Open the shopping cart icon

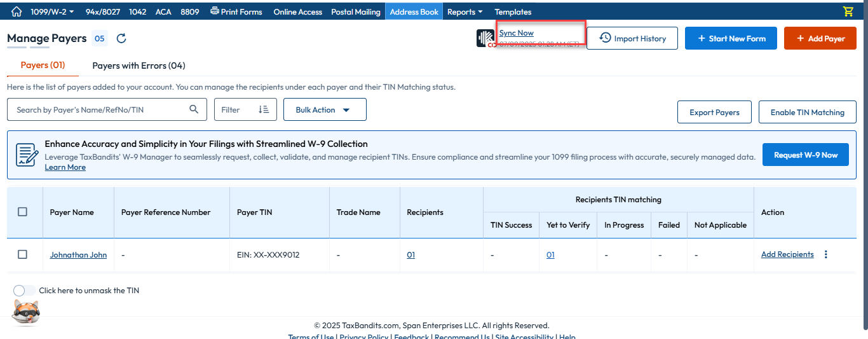click(x=848, y=11)
